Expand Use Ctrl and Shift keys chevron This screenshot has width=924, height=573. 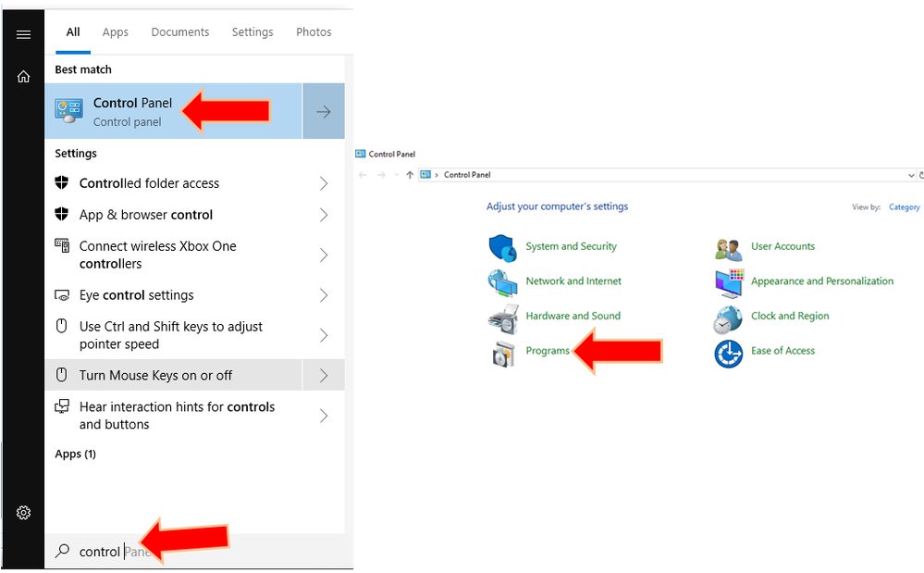click(x=324, y=335)
